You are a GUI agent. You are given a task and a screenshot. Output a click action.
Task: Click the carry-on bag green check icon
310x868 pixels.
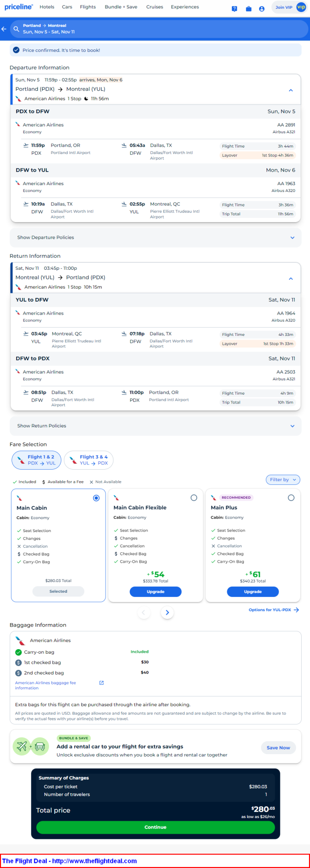pyautogui.click(x=19, y=652)
